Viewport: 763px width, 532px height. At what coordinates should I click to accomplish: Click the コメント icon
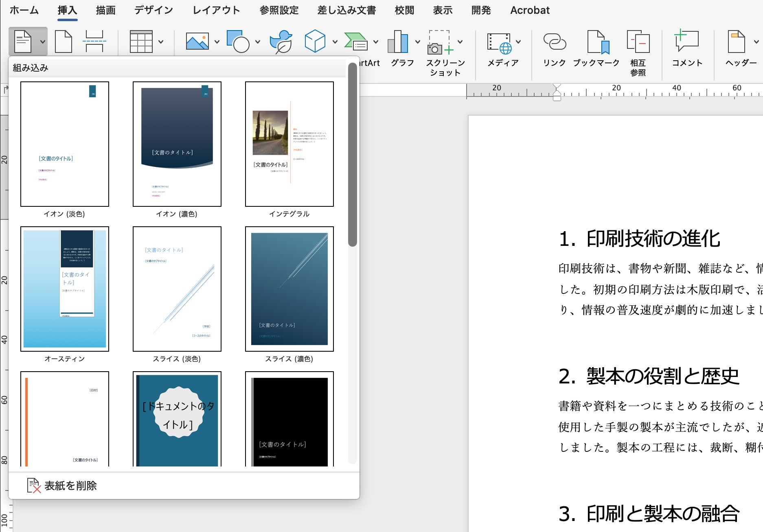point(687,41)
